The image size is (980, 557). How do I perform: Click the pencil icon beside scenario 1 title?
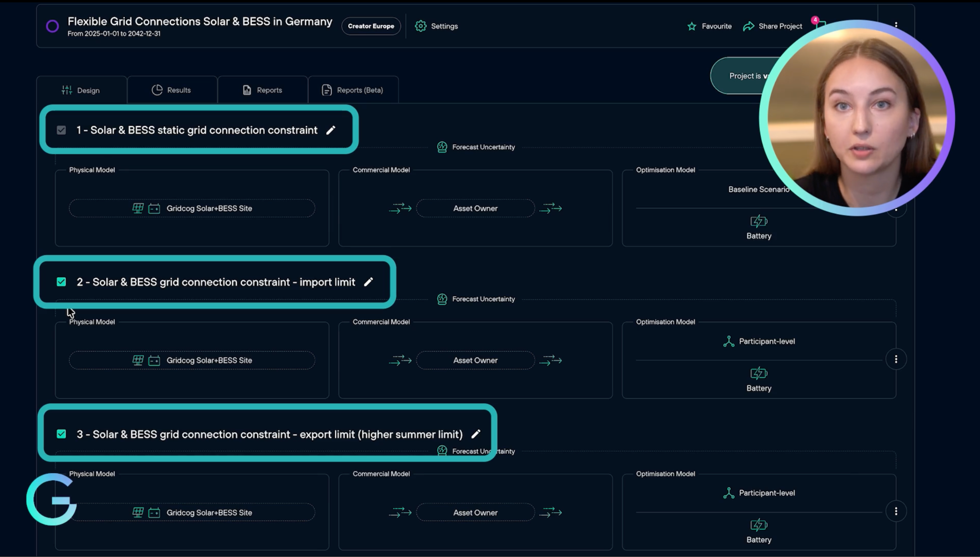click(331, 130)
